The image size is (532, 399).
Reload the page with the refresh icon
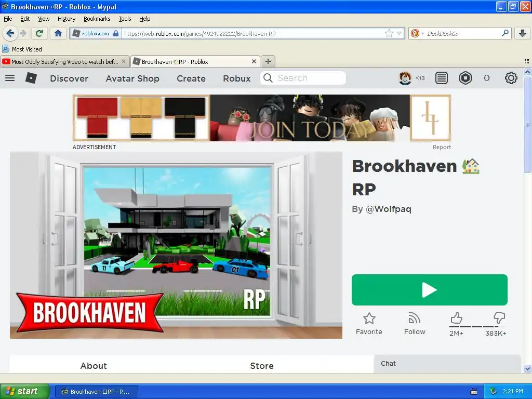39,33
